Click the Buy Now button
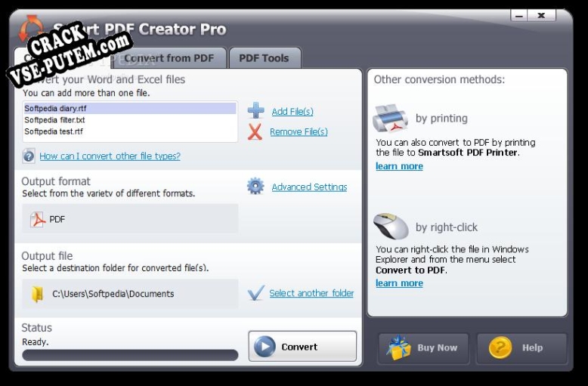 click(423, 348)
